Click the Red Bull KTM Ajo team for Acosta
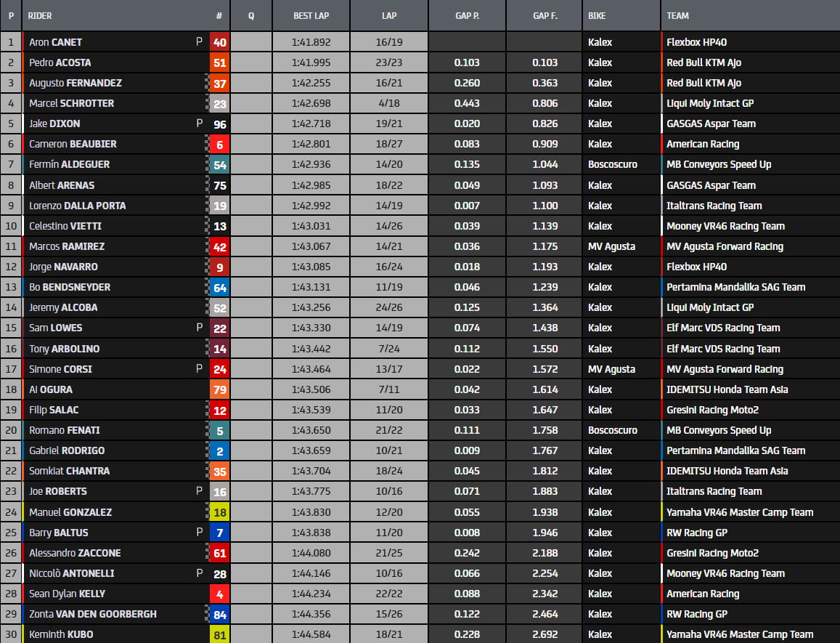 [x=704, y=62]
